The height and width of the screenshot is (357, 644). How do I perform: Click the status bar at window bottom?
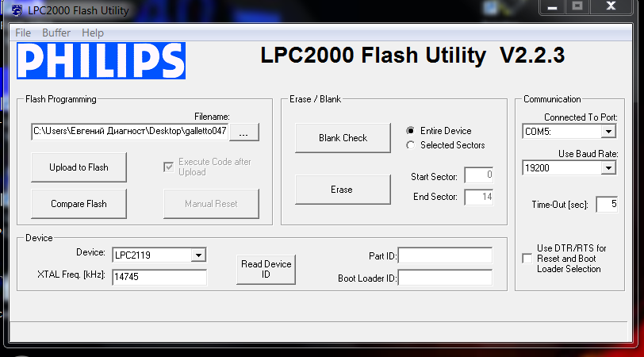(x=318, y=331)
